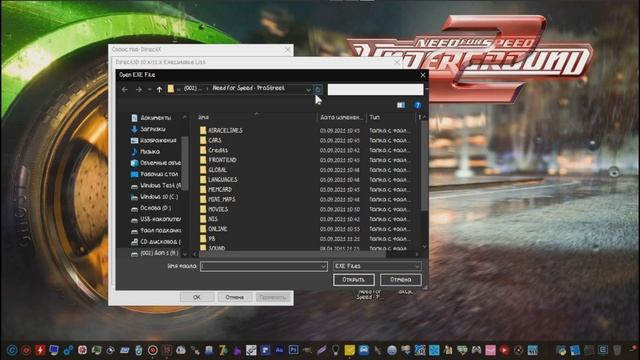Viewport: 640px width, 360px height.
Task: Close the Open EXE File dialog
Action: coord(423,75)
